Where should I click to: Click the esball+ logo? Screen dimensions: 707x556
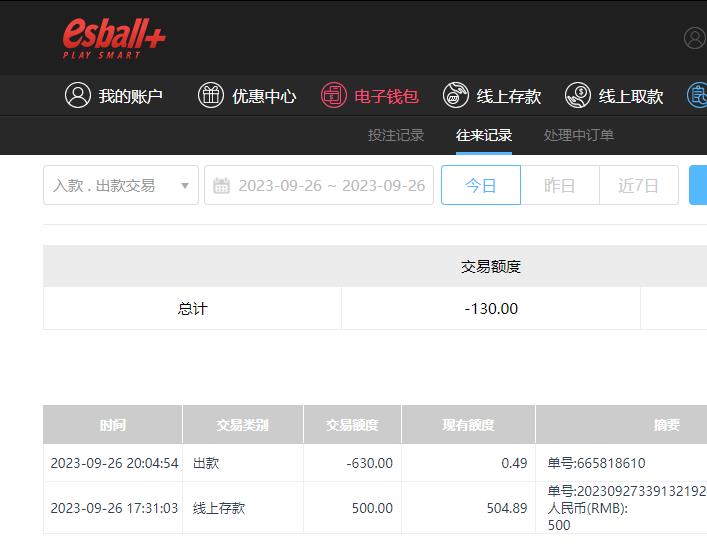tap(114, 39)
